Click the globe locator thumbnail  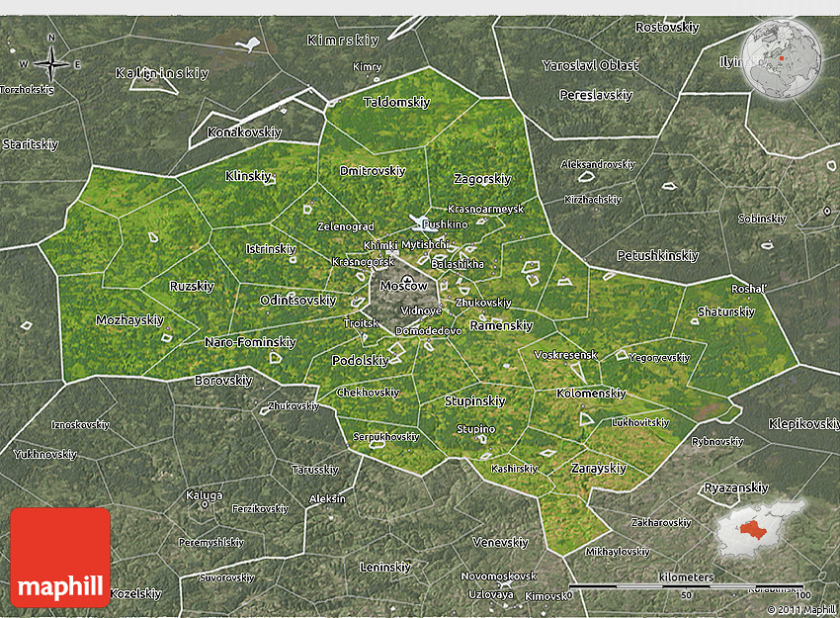click(782, 57)
